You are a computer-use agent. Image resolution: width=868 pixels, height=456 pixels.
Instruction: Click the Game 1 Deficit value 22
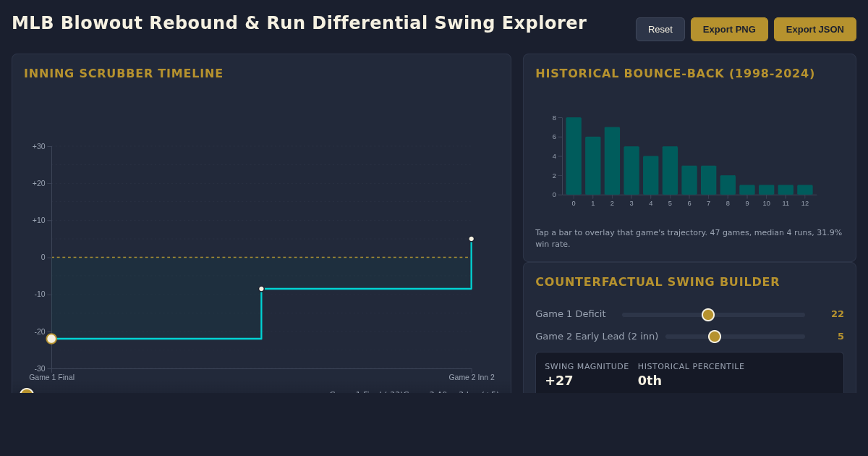838,314
